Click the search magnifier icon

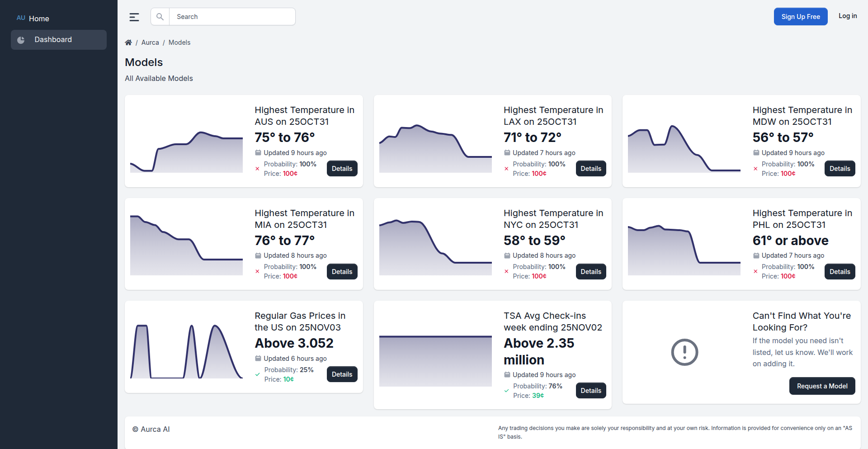160,17
